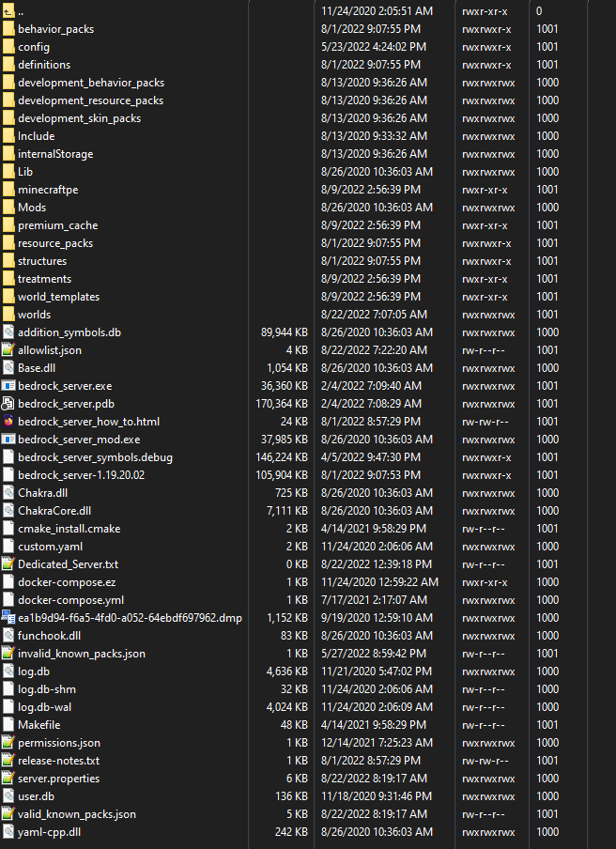Viewport: 616px width, 849px height.
Task: Click the 7,111 KB size value
Action: point(287,511)
